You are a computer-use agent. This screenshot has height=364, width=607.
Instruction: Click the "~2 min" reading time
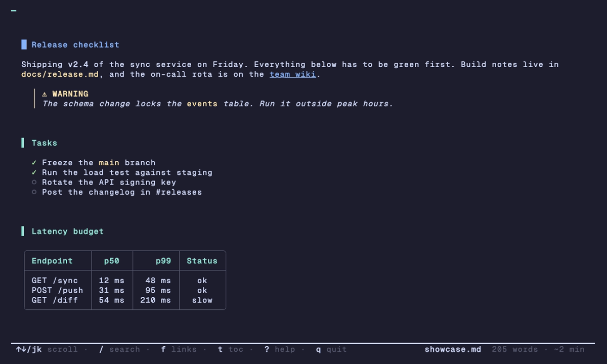tap(569, 349)
